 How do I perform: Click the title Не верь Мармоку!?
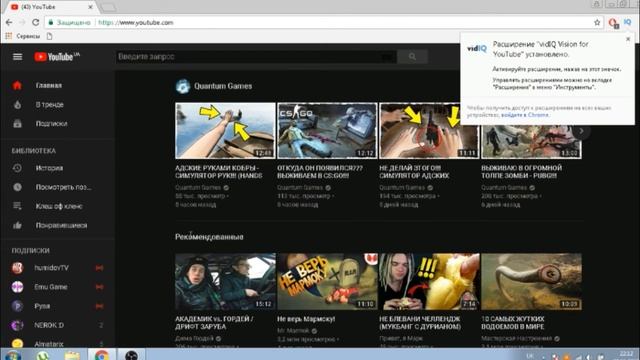pyautogui.click(x=306, y=319)
